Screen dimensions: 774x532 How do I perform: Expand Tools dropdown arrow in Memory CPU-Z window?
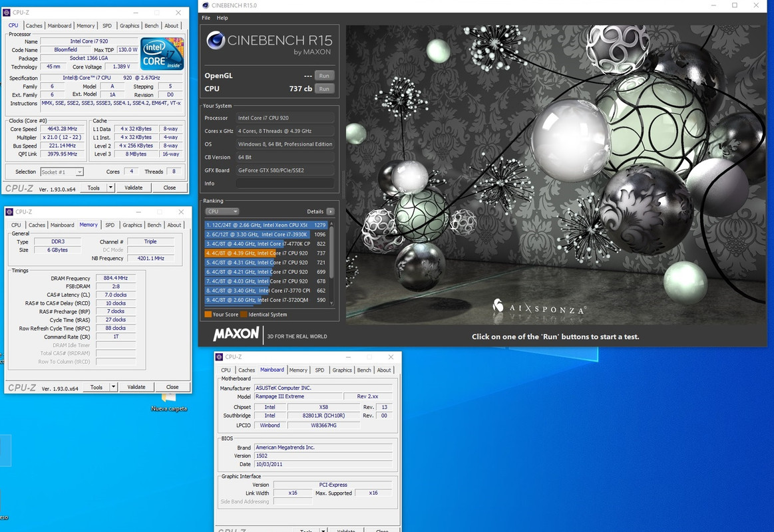[114, 387]
